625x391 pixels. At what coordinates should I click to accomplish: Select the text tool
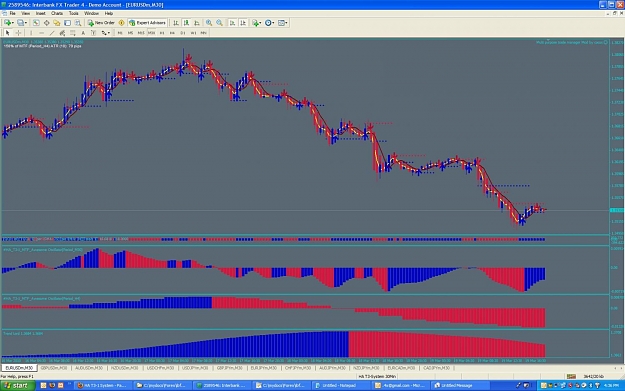tap(83, 33)
